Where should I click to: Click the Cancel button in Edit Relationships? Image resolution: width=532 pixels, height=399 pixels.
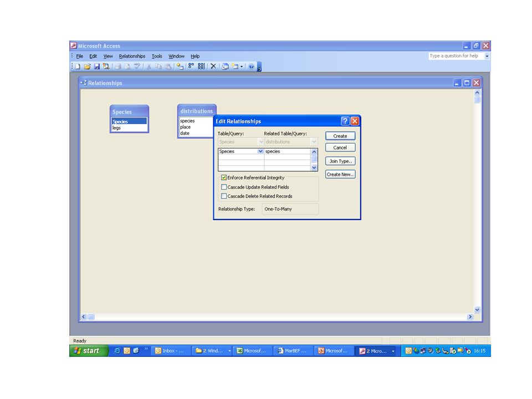point(340,147)
